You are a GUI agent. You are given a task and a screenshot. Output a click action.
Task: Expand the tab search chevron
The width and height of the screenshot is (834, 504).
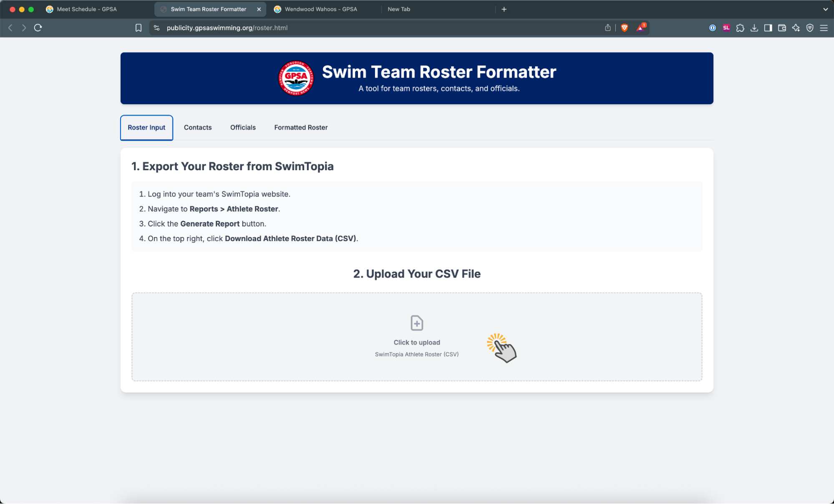[825, 9]
